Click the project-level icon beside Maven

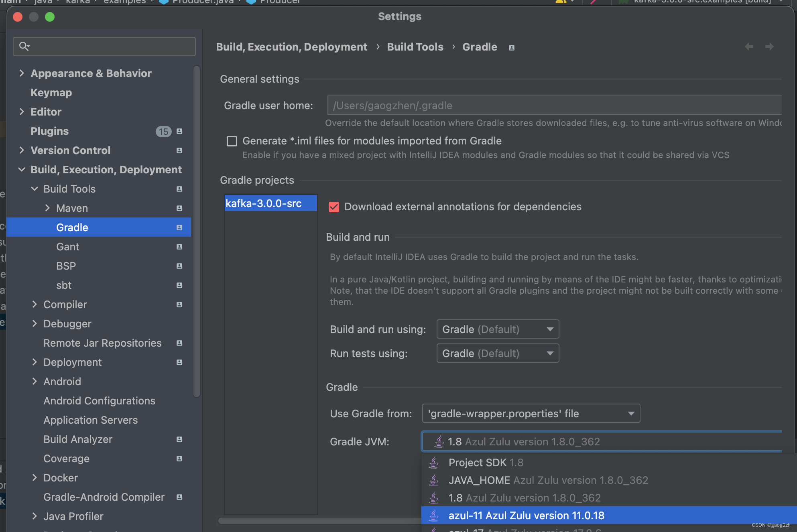click(179, 208)
